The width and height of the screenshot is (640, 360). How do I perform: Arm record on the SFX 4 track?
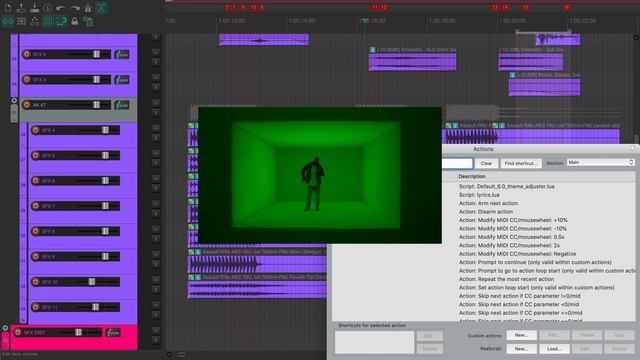point(36,130)
